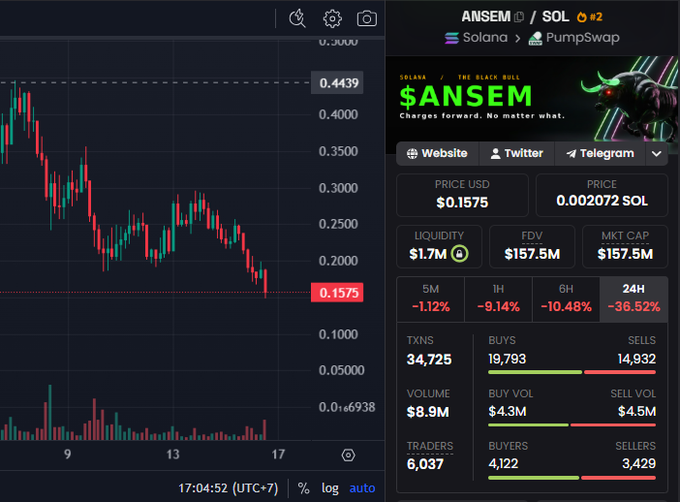Click the TRADERS label
The width and height of the screenshot is (680, 502).
tap(430, 446)
